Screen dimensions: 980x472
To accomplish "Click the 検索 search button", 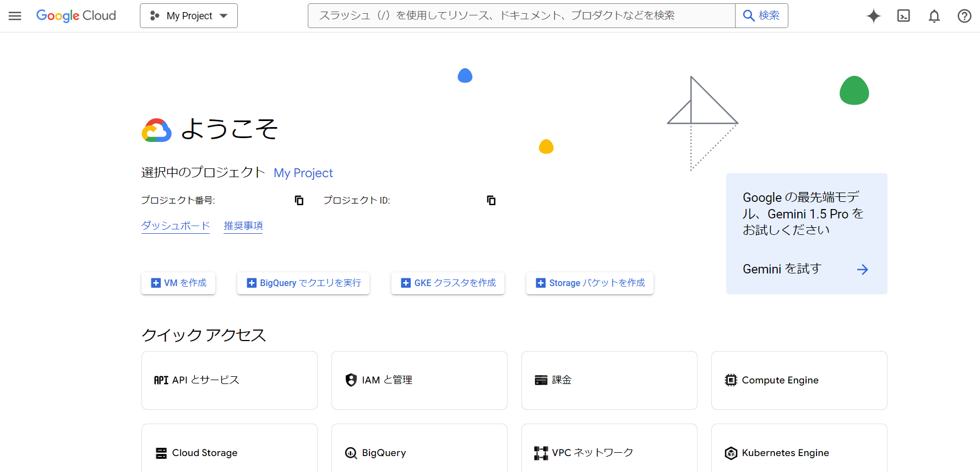I will (761, 15).
